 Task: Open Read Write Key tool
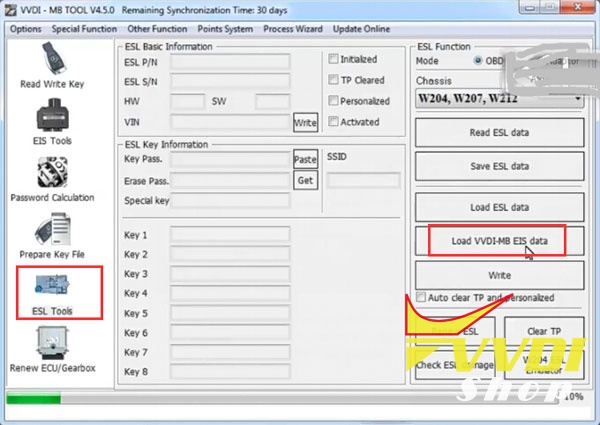click(x=52, y=65)
